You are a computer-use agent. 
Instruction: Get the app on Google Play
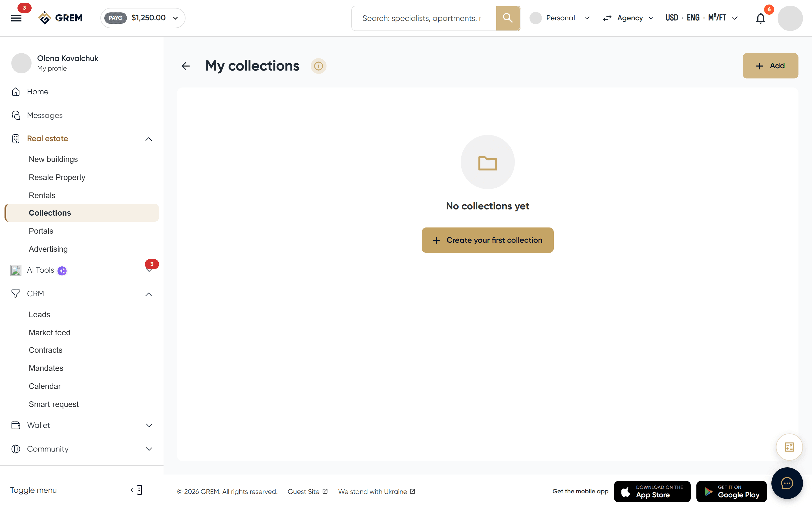coord(731,491)
